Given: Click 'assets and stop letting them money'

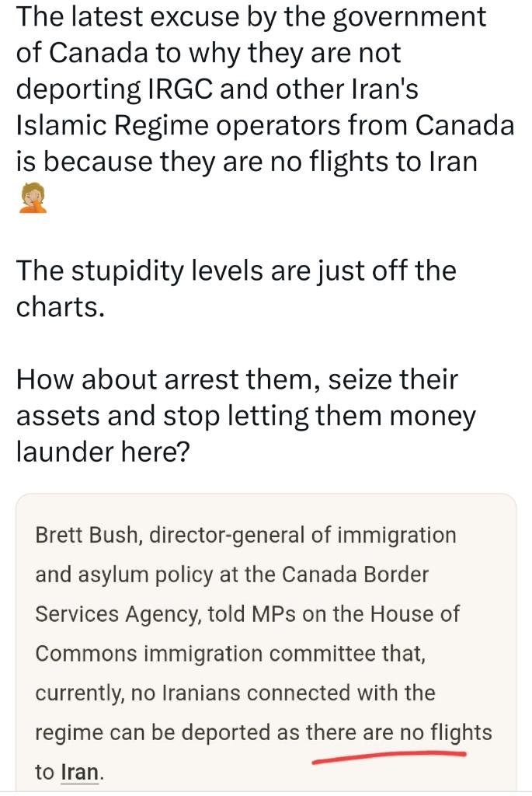Looking at the screenshot, I should point(245,417).
